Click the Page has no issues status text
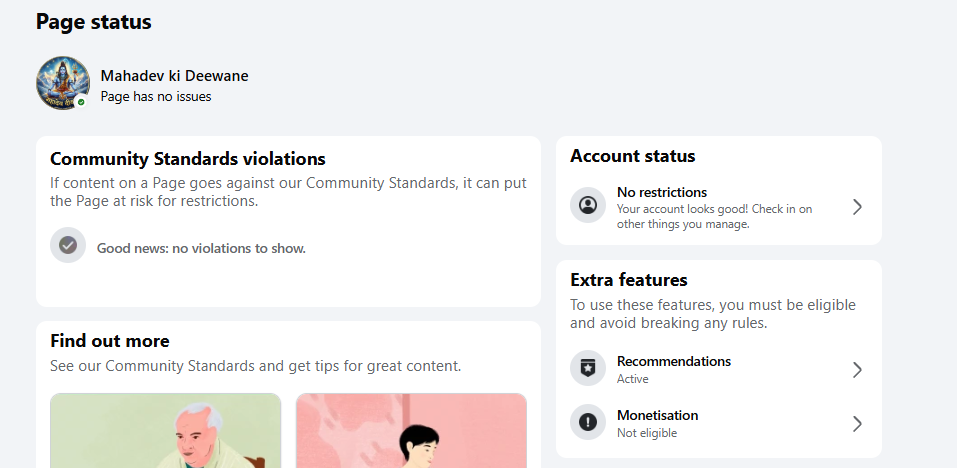The height and width of the screenshot is (468, 957). tap(156, 96)
